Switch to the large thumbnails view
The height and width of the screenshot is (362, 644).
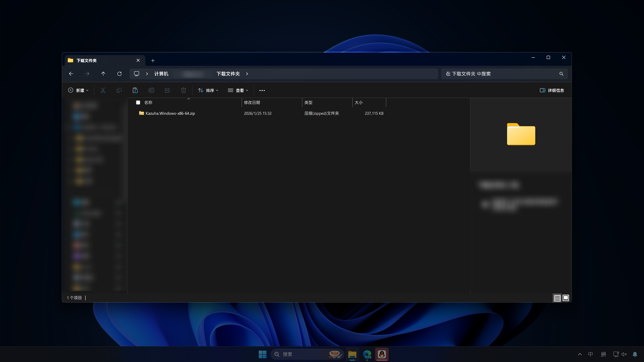(x=566, y=298)
